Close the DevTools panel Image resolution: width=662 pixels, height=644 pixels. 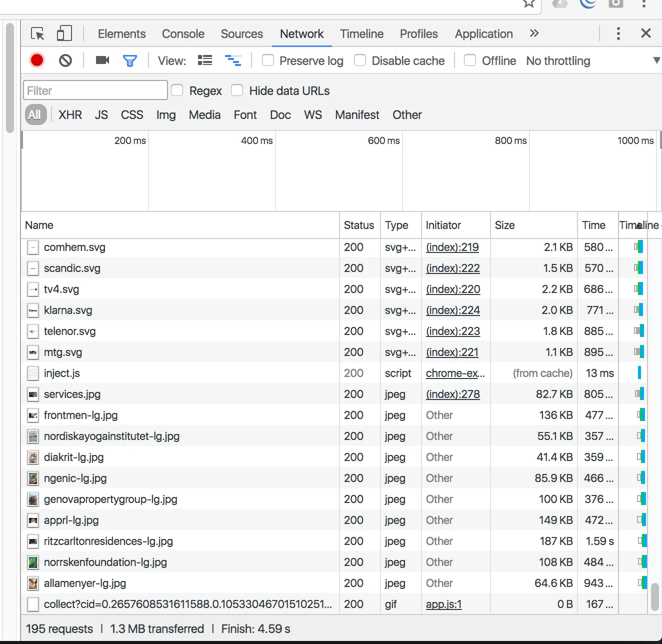click(646, 33)
